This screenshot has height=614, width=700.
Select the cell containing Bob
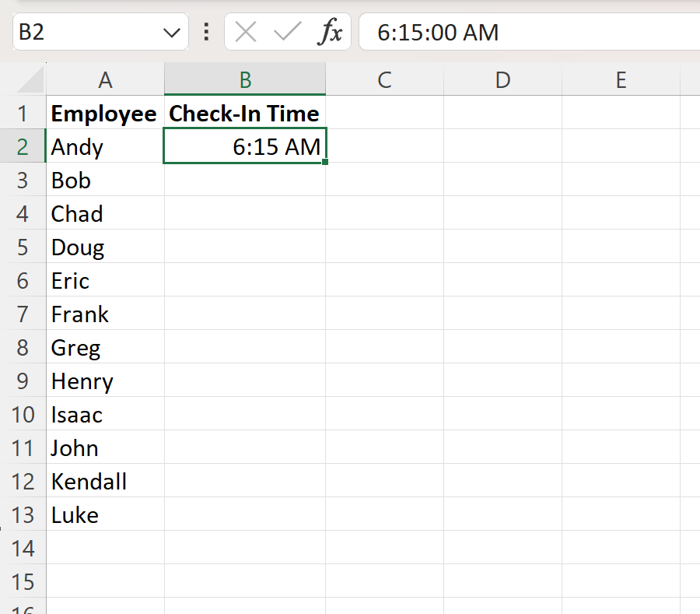[105, 180]
